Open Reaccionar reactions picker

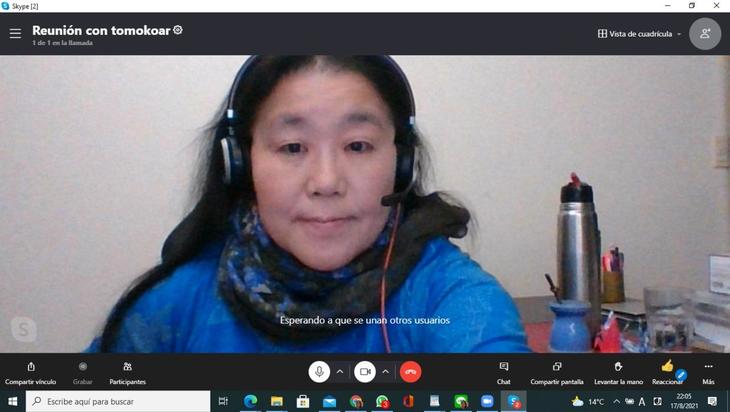(x=667, y=372)
